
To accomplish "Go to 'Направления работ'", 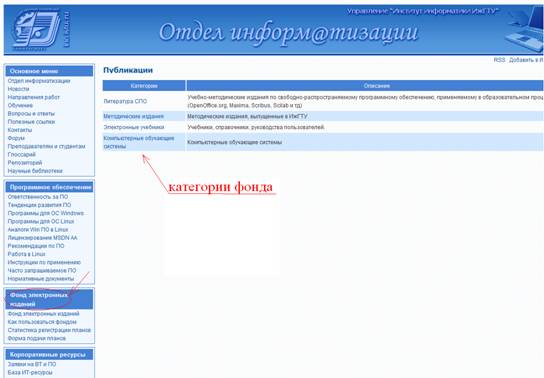I will 34,97.
